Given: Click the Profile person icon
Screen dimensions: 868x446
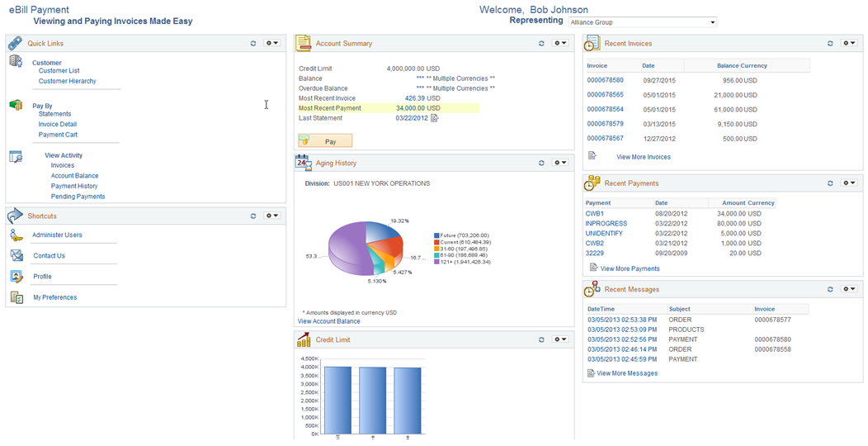Looking at the screenshot, I should tap(17, 277).
